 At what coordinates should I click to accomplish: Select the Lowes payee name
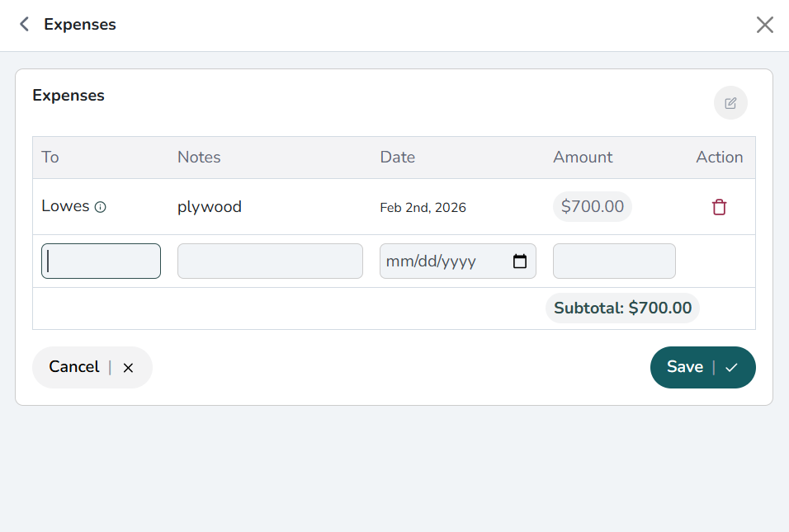(65, 206)
